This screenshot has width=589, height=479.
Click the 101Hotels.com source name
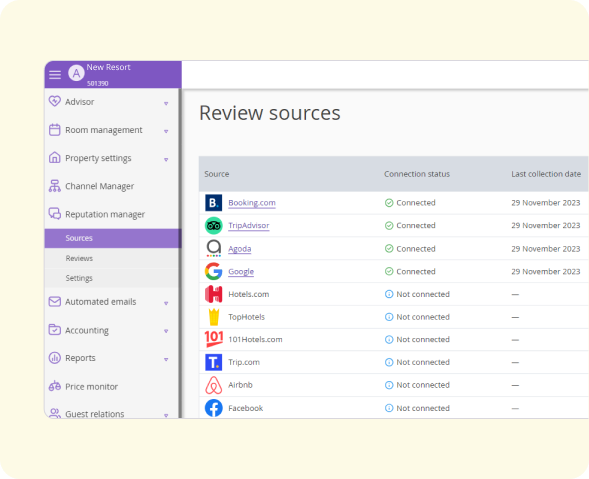255,339
